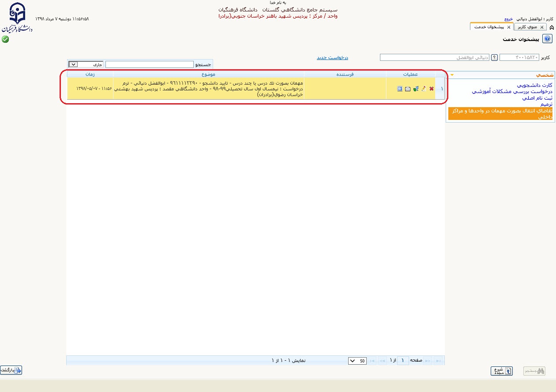Click the درخواست جديد new request link
The height and width of the screenshot is (392, 556).
tap(332, 57)
